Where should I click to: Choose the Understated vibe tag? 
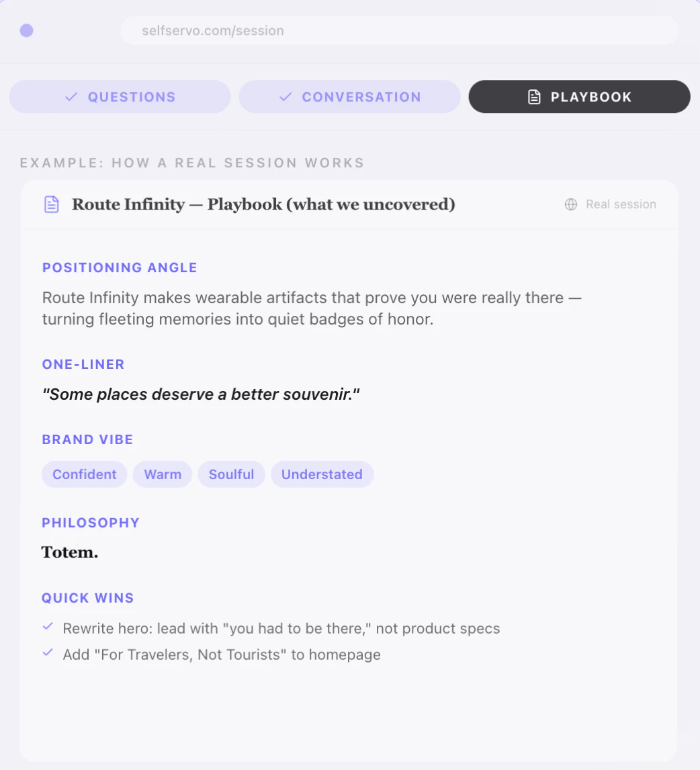[322, 474]
